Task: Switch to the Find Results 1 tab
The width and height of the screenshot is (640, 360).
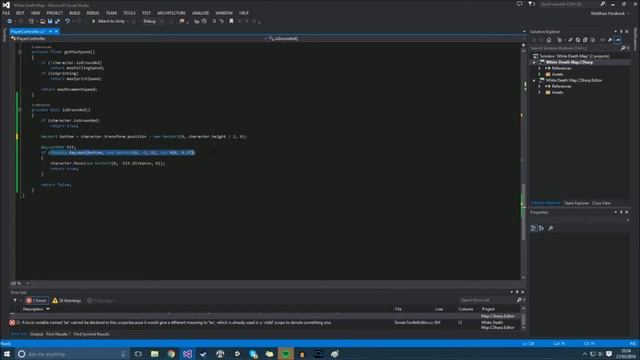Action: [57, 334]
